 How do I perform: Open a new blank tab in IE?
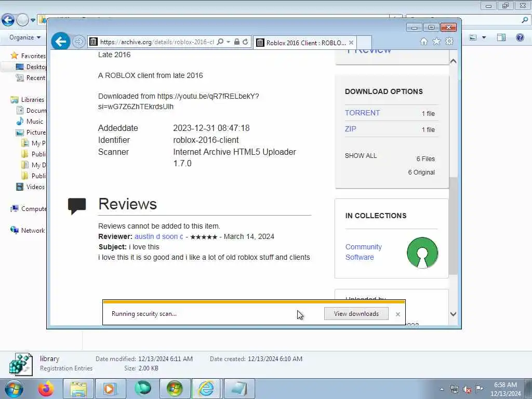click(x=364, y=43)
